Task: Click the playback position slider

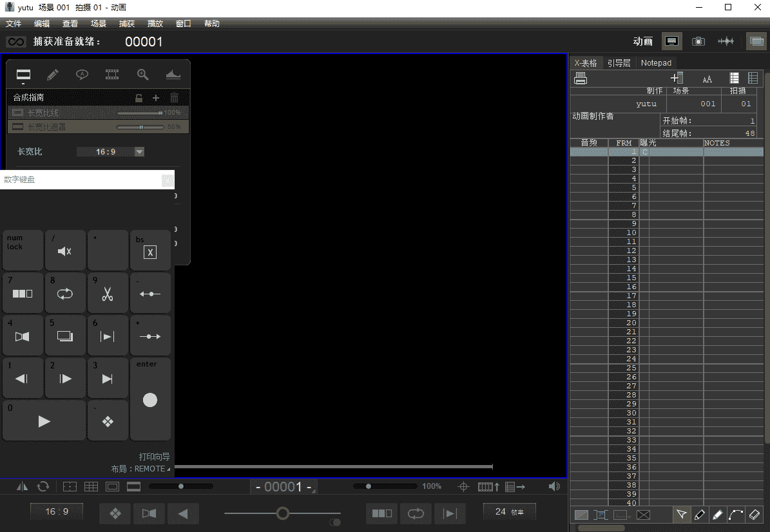Action: point(282,513)
